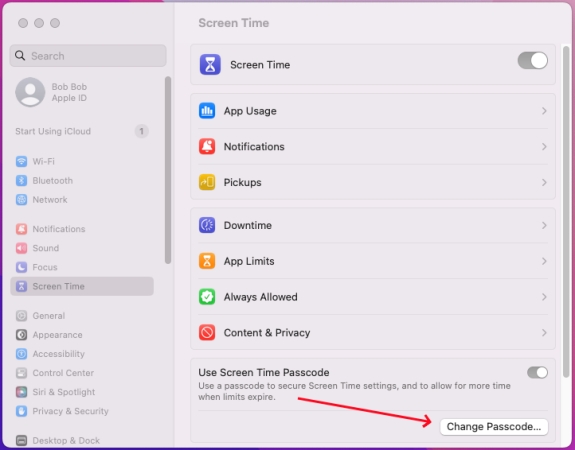Open Downtime via its right chevron
The width and height of the screenshot is (575, 450).
point(544,225)
